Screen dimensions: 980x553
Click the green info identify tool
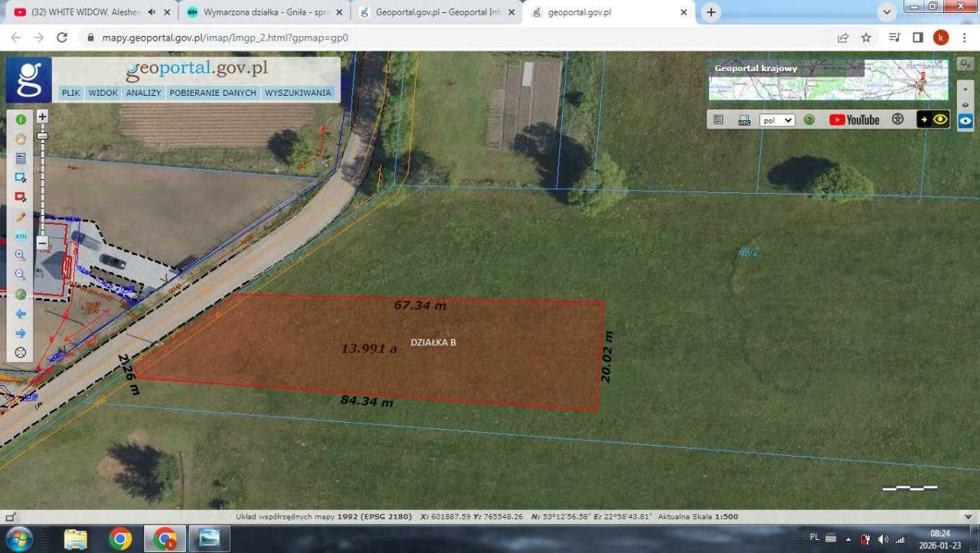(21, 119)
